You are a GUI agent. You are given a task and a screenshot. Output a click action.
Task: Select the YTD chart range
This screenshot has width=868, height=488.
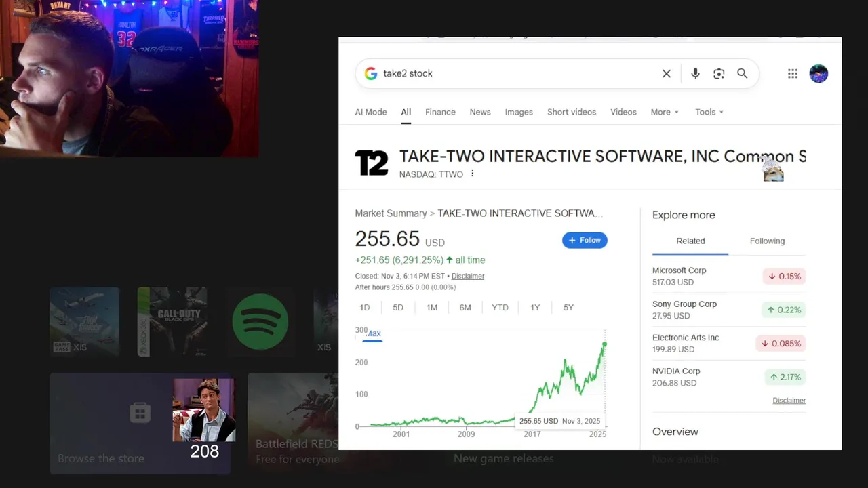pyautogui.click(x=500, y=307)
